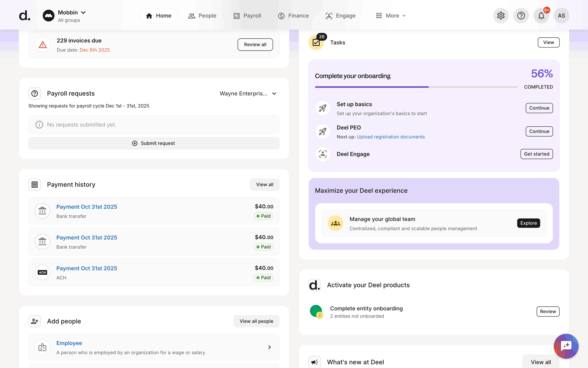This screenshot has width=588, height=368.
Task: Open the Employee option chevron
Action: pos(269,347)
